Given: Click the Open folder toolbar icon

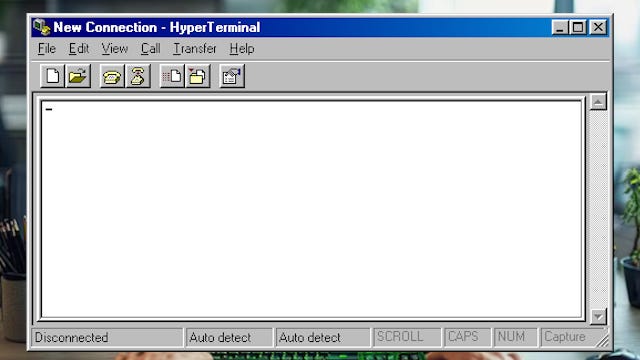Looking at the screenshot, I should click(x=78, y=76).
